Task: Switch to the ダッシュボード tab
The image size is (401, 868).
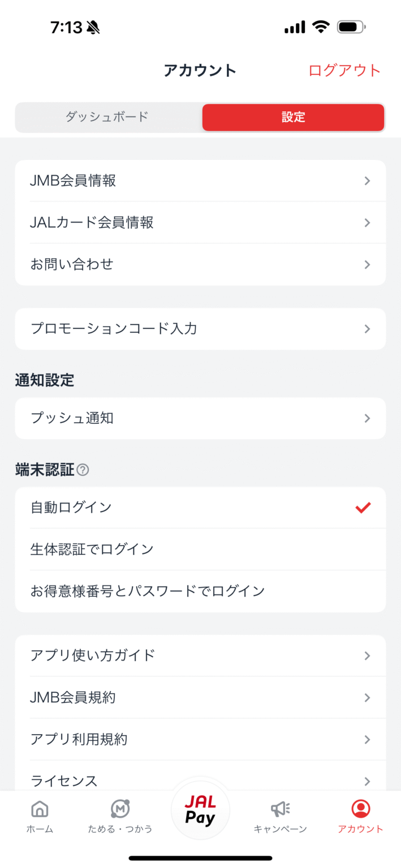Action: 107,117
